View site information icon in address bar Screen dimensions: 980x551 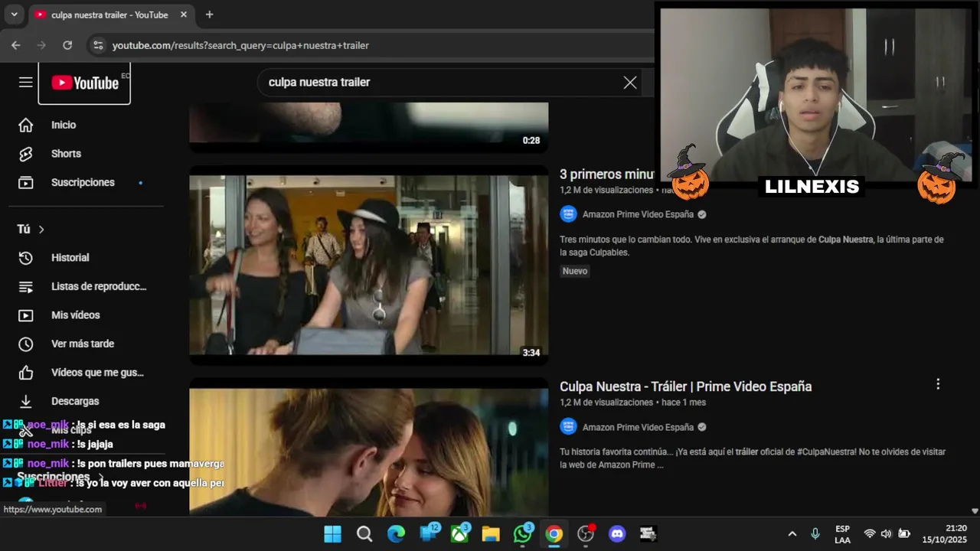(x=98, y=45)
